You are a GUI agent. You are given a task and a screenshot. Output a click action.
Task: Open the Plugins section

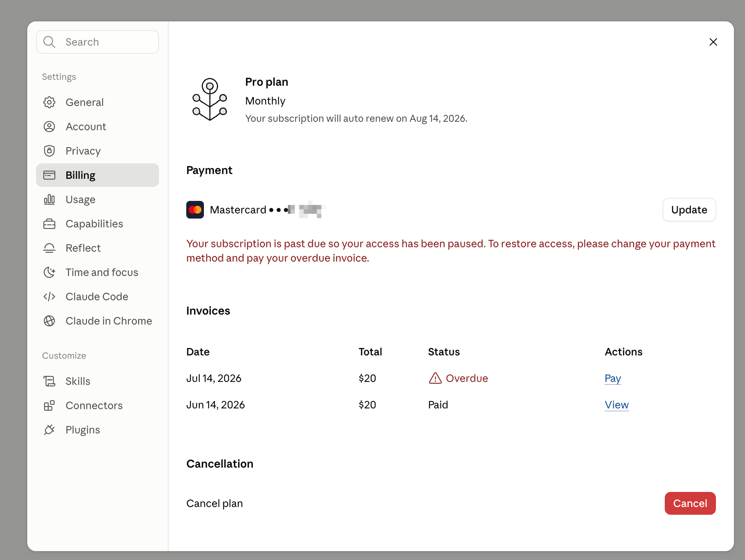(98, 430)
